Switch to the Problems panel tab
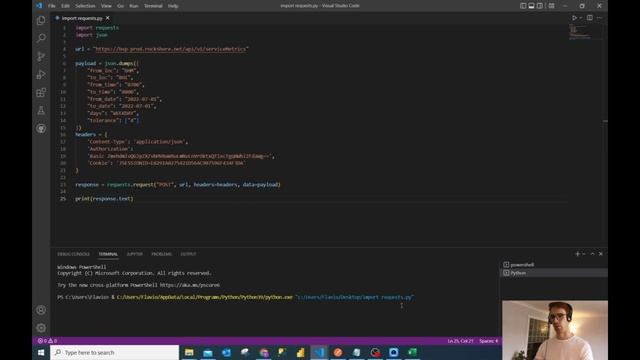 click(x=162, y=254)
